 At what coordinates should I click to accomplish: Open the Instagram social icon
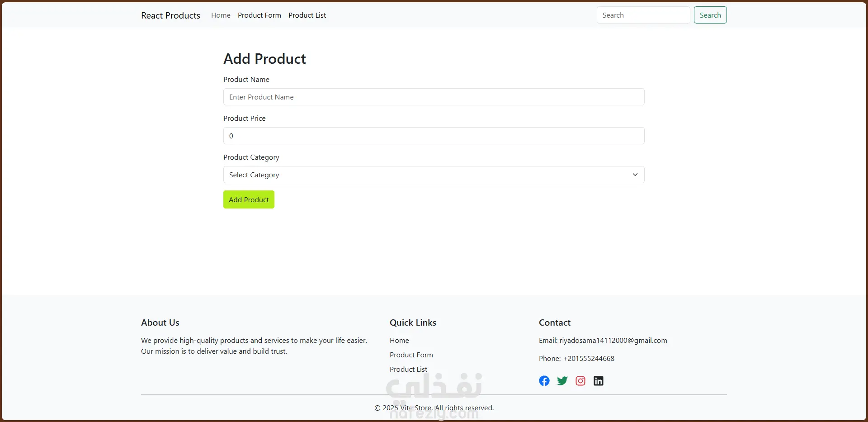pos(580,381)
